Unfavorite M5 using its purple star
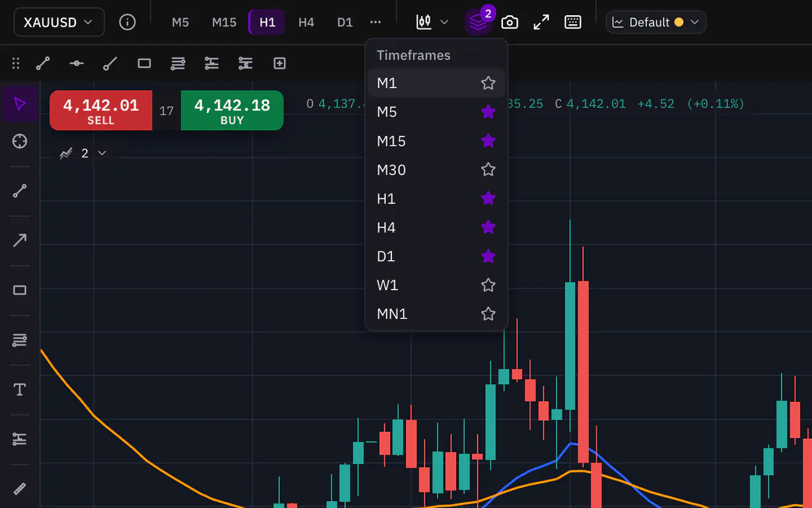Viewport: 812px width, 508px height. tap(488, 112)
